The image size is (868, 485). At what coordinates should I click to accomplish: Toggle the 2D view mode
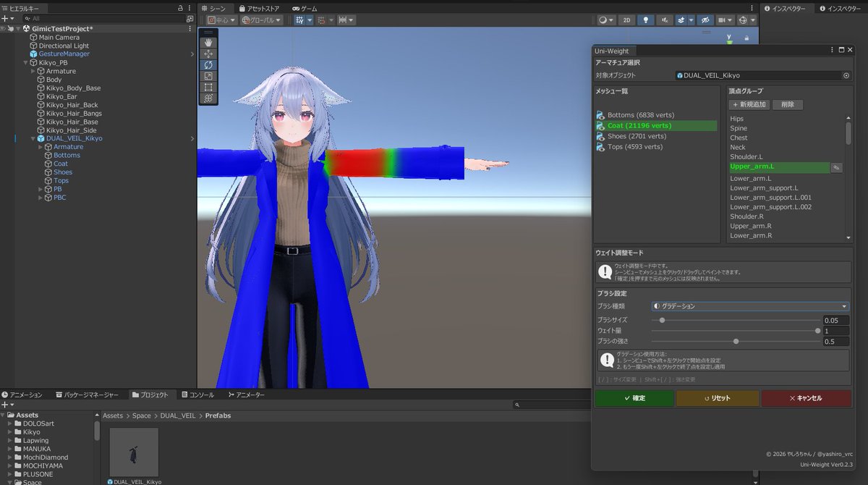pyautogui.click(x=626, y=20)
